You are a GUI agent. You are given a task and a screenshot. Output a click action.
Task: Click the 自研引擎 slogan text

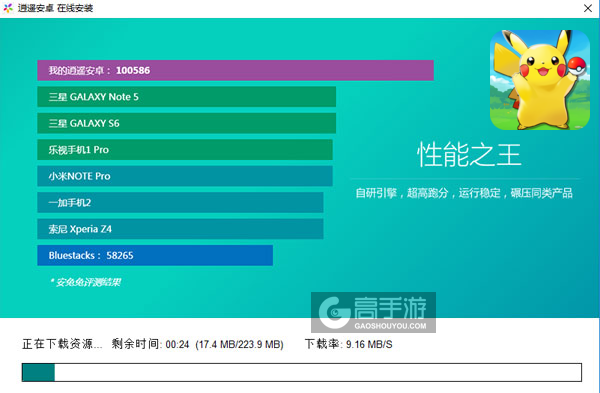coord(464,193)
